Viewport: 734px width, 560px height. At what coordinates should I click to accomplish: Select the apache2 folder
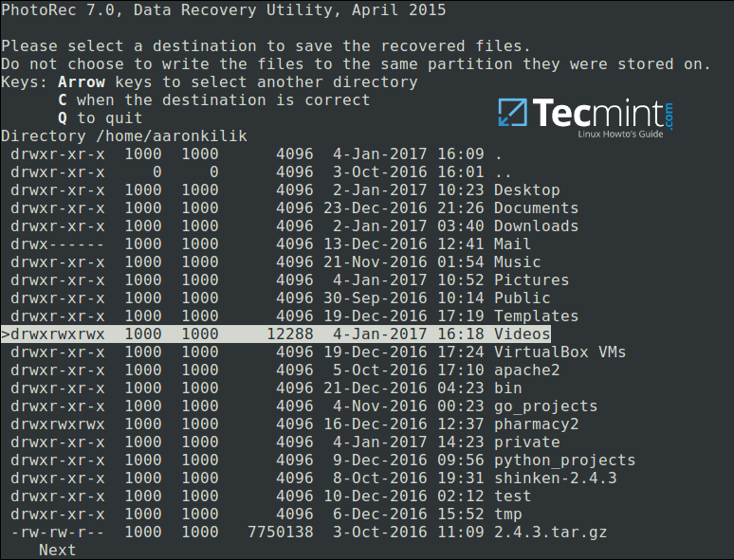pos(526,370)
